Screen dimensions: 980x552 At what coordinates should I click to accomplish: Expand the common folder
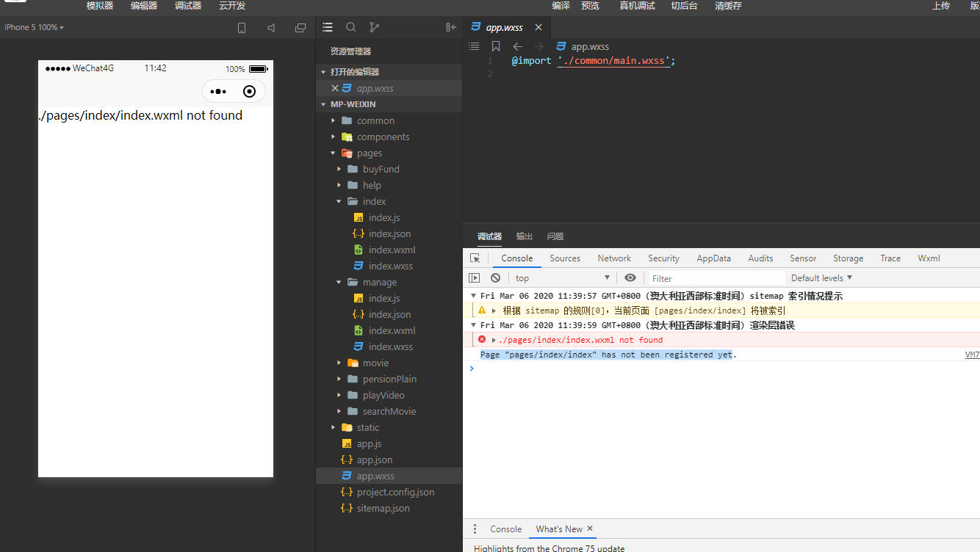click(x=333, y=120)
